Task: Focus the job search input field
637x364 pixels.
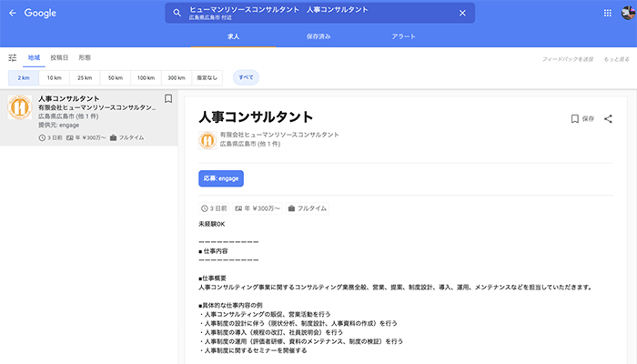Action: 319,13
